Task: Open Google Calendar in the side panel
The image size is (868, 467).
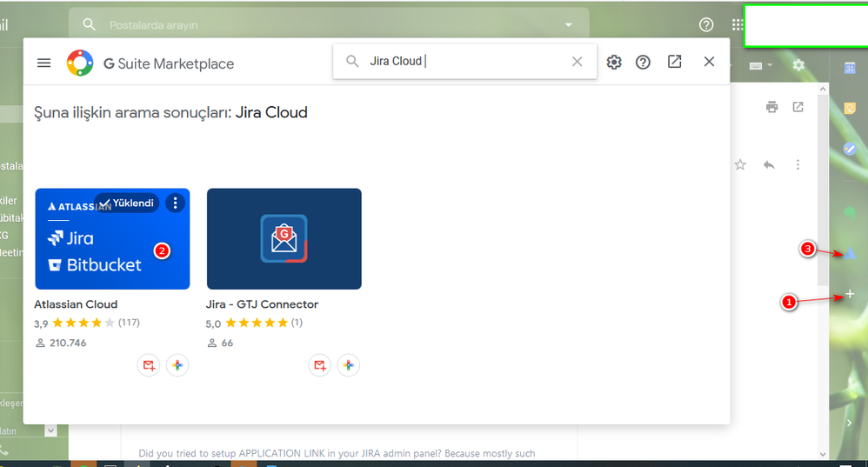Action: tap(850, 68)
